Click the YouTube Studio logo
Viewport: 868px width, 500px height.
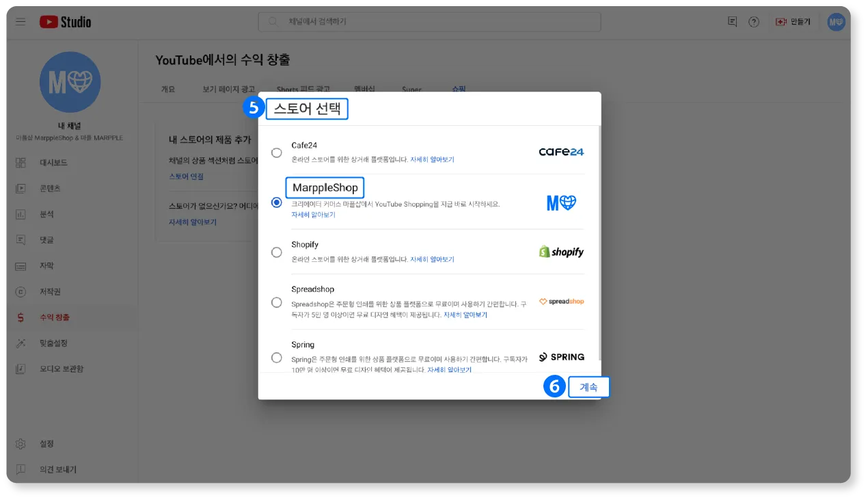pos(65,22)
